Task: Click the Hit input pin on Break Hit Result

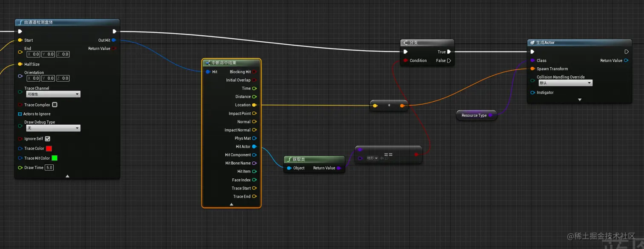Action: pyautogui.click(x=208, y=72)
